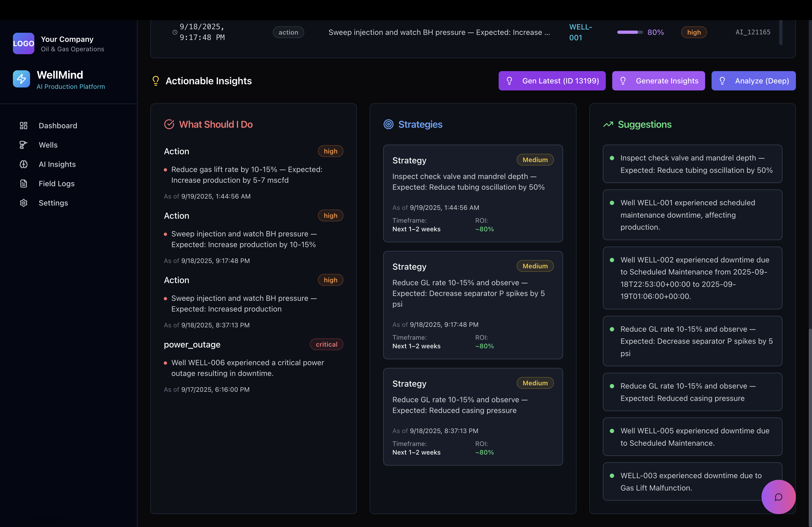Click the Analyze (Deep) button
The width and height of the screenshot is (812, 527).
point(753,81)
